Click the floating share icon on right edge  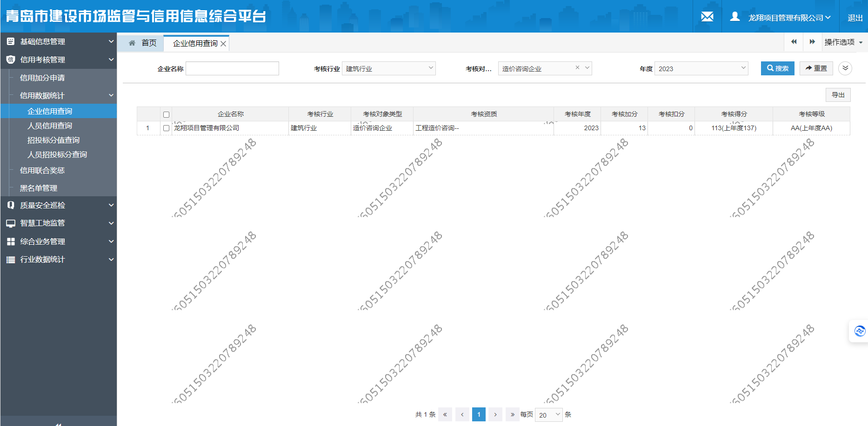point(859,331)
